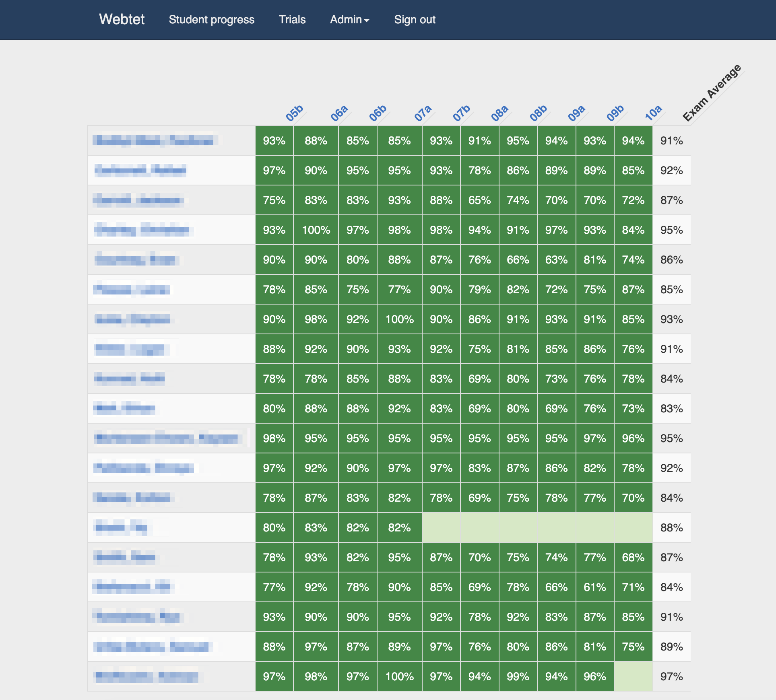The width and height of the screenshot is (776, 700).
Task: Select the 96% cell in column 10a
Action: (634, 438)
